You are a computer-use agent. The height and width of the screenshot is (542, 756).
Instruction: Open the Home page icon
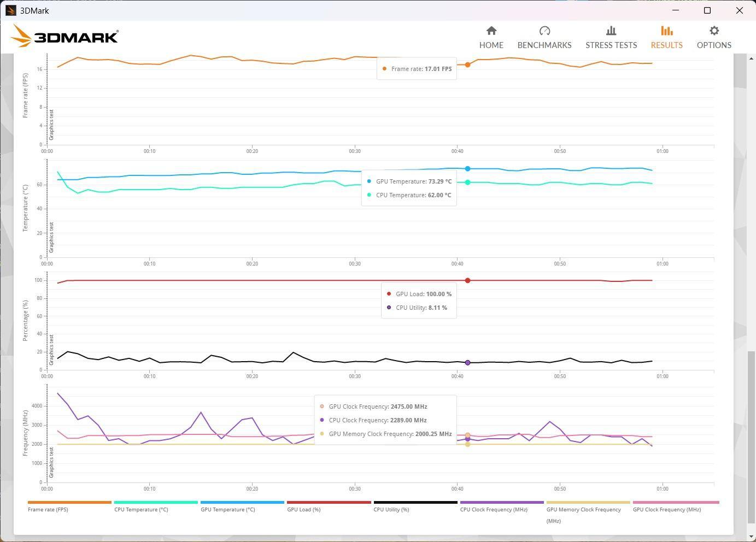[x=491, y=31]
